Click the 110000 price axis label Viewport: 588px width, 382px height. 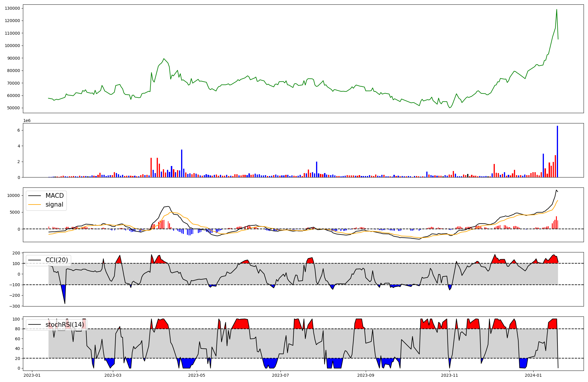pyautogui.click(x=12, y=33)
